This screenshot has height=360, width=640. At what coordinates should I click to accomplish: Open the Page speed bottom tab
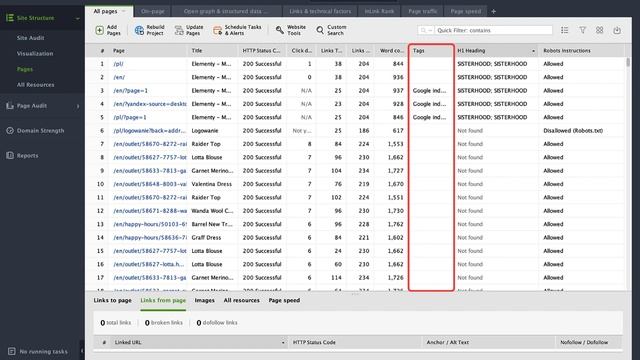click(x=284, y=300)
